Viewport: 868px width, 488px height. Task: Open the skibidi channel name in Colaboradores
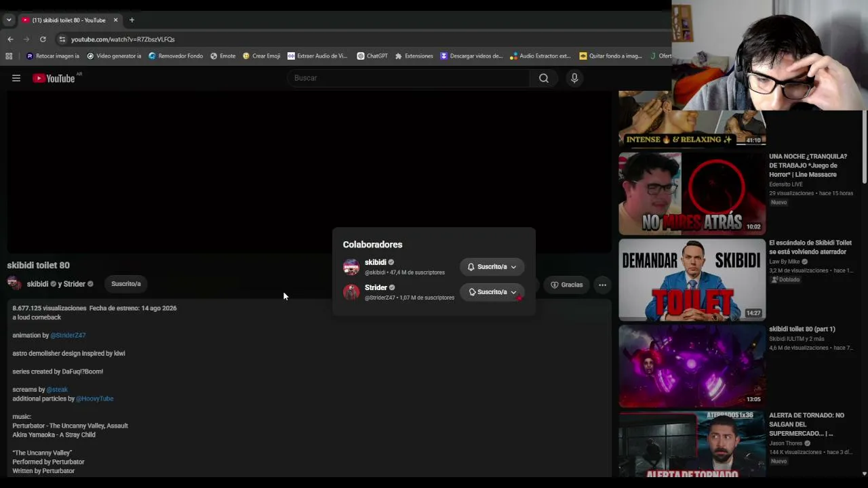[x=376, y=262]
